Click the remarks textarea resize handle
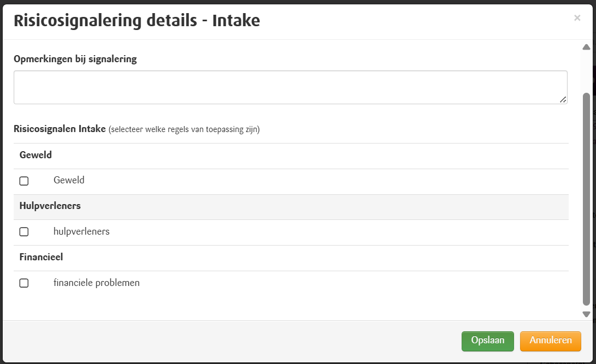The height and width of the screenshot is (364, 596). click(563, 99)
